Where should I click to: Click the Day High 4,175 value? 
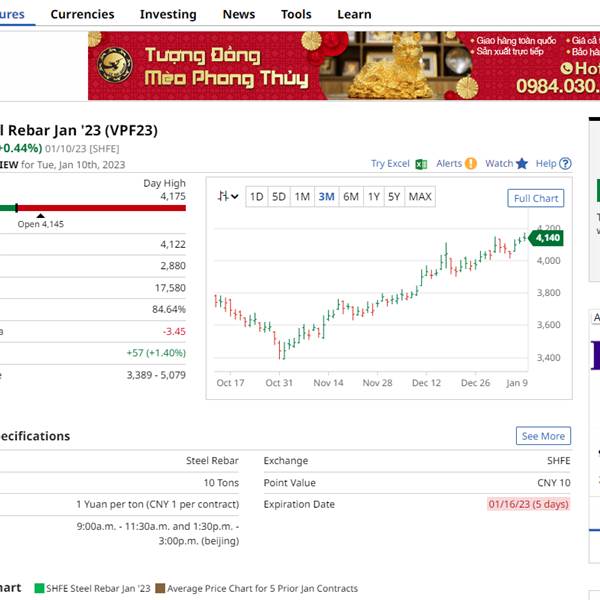173,196
